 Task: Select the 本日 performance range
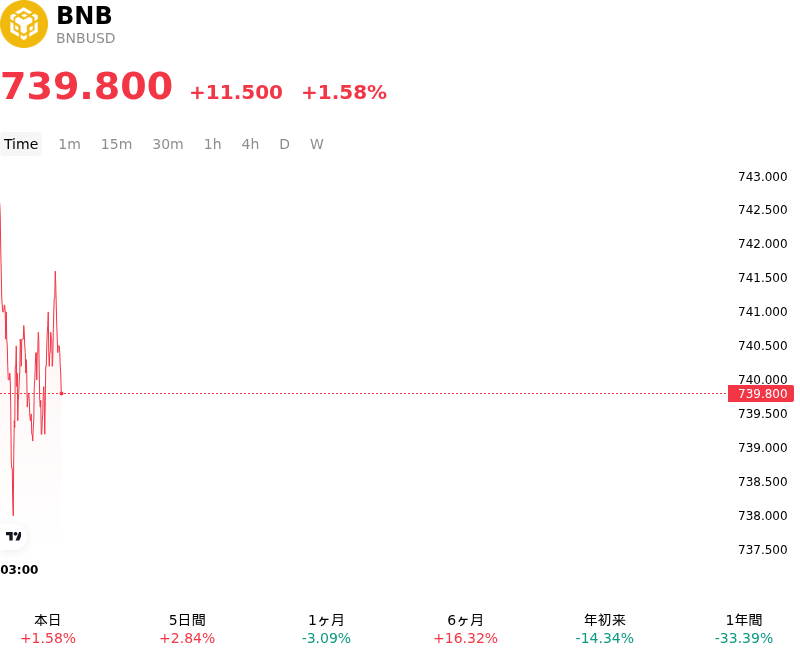pyautogui.click(x=48, y=629)
